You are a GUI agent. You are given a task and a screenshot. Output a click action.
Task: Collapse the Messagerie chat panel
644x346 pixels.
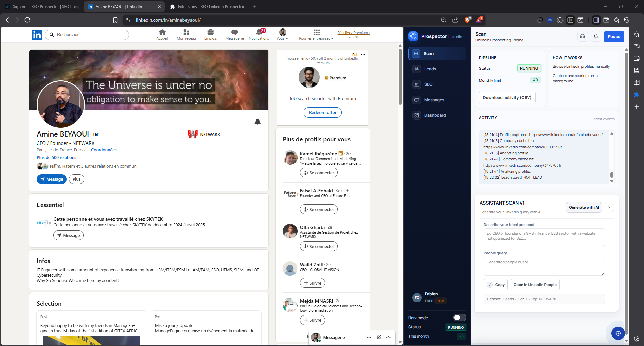(389, 337)
